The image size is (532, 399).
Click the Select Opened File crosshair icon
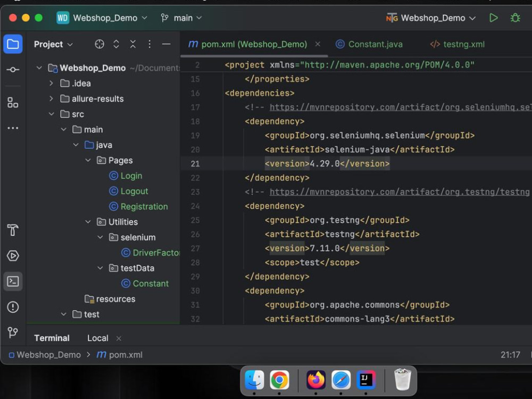pos(99,44)
